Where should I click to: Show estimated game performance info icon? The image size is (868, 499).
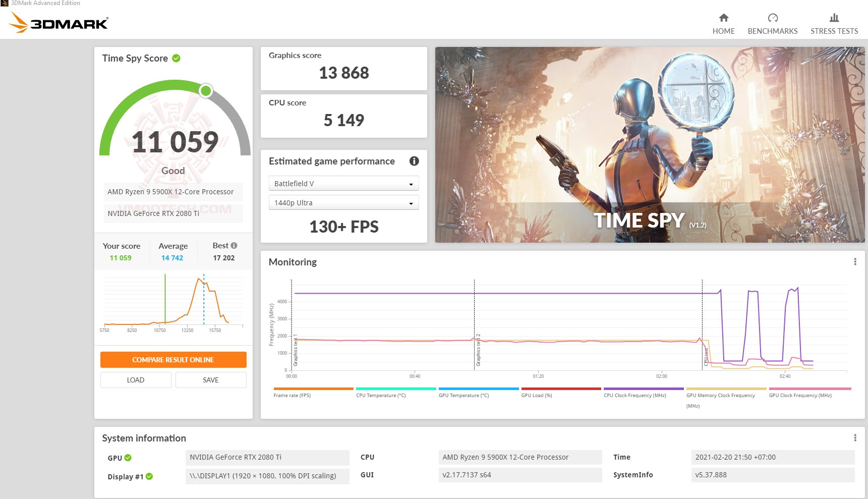point(414,161)
